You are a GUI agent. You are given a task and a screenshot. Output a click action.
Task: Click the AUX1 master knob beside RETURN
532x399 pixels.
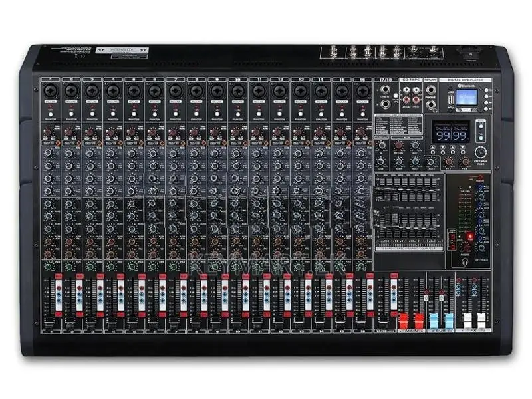415,146
